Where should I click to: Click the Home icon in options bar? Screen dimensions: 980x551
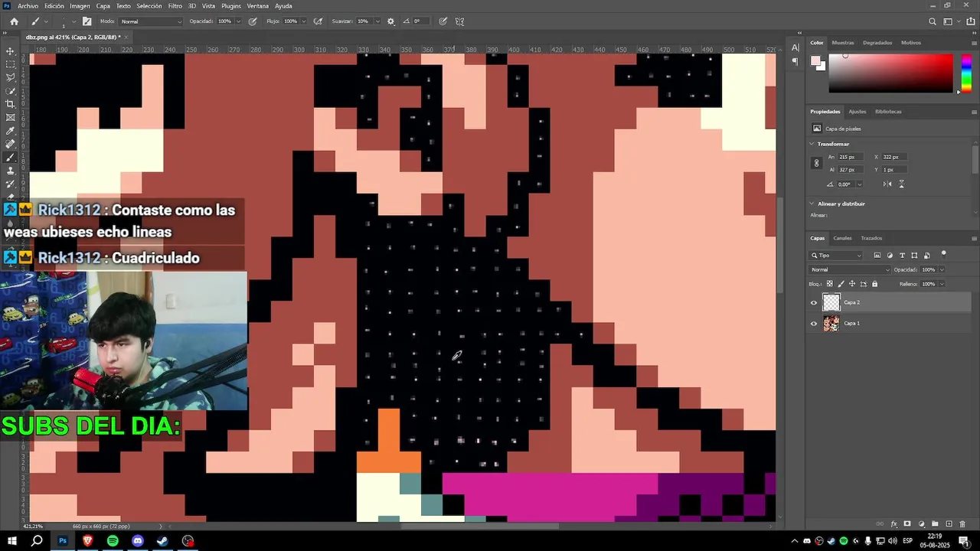[x=14, y=21]
